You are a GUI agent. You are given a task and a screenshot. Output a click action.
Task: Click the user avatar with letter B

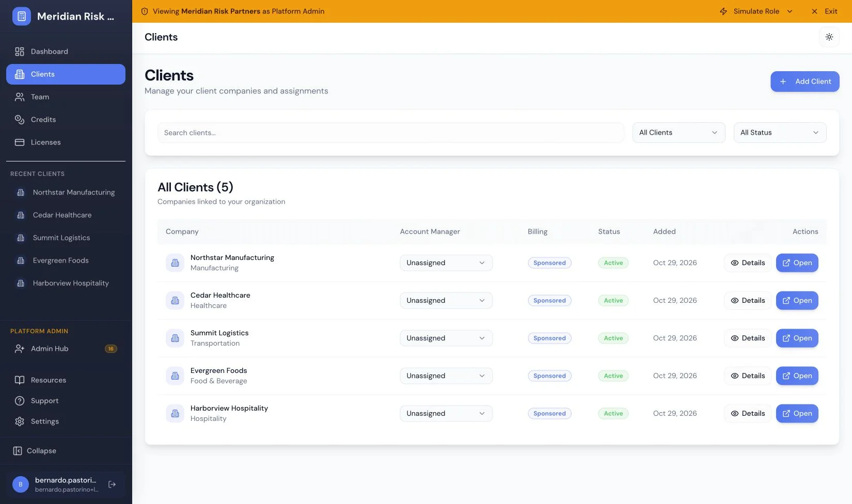click(x=21, y=484)
